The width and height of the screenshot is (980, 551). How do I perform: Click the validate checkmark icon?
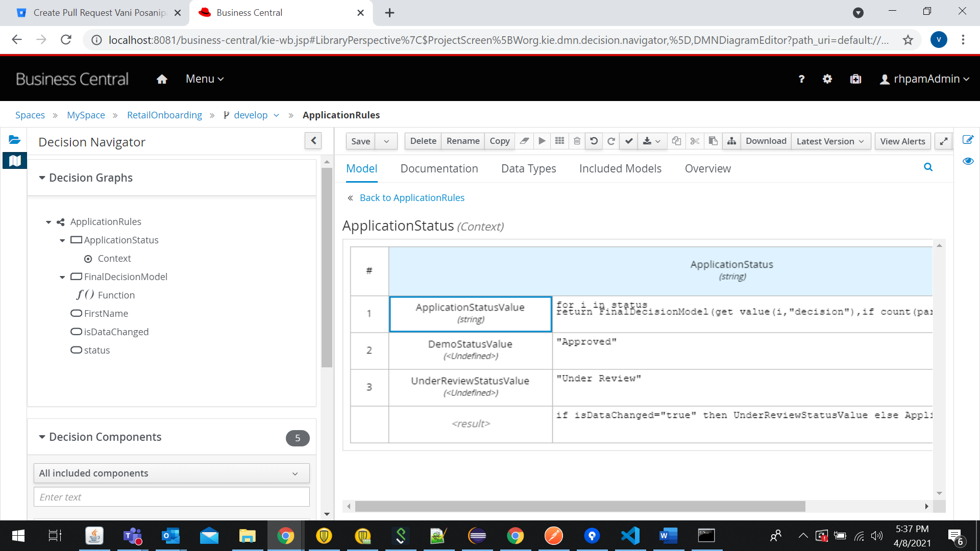click(x=629, y=141)
